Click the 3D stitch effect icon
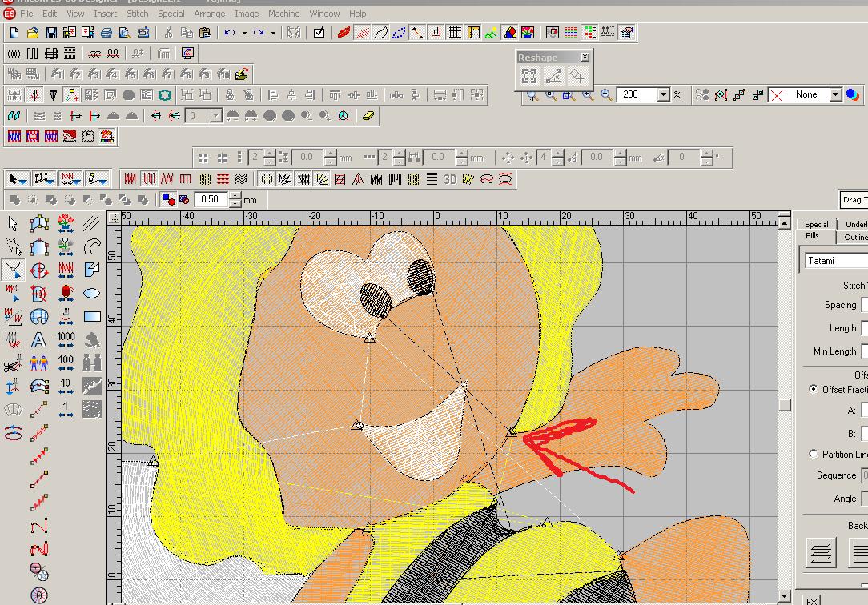The image size is (868, 605). [450, 179]
